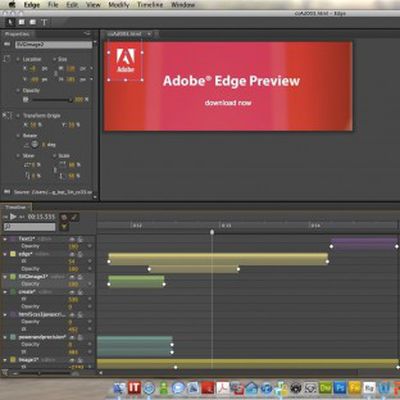Image resolution: width=400 pixels, height=400 pixels.
Task: Click the image Source icon in Properties
Action: point(7,192)
